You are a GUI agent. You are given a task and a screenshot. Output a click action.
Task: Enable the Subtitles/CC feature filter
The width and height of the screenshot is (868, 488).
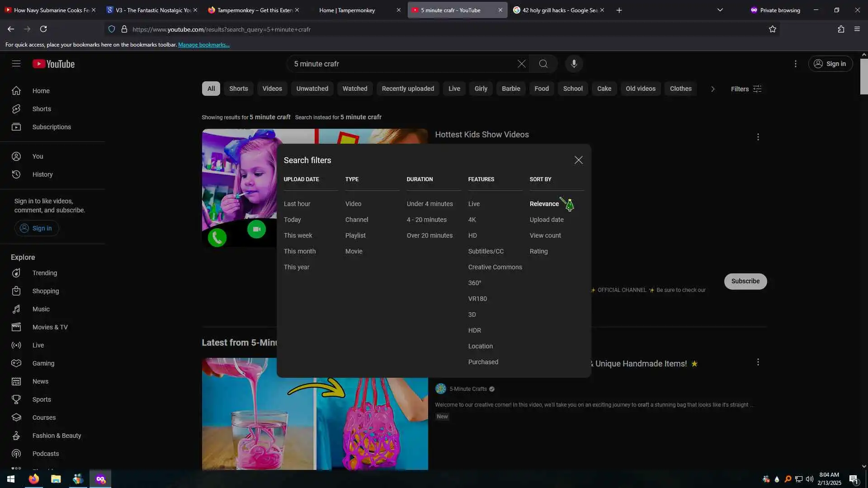tap(486, 251)
